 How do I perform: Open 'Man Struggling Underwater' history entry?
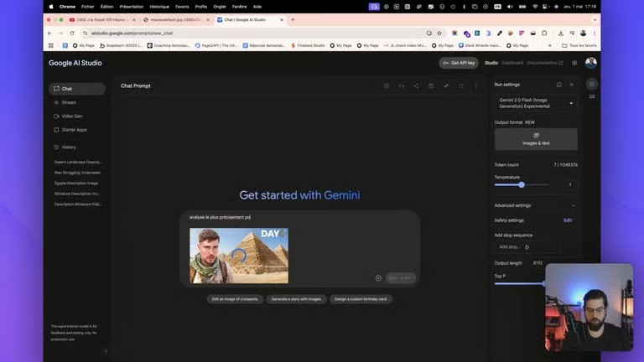(78, 173)
